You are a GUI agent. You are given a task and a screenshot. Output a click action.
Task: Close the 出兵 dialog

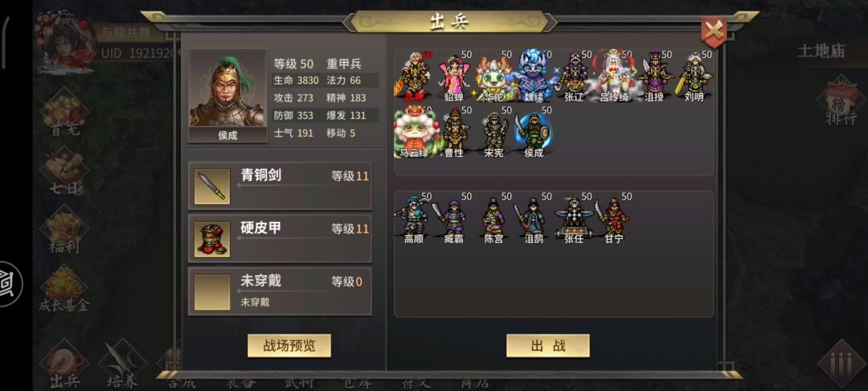coord(714,31)
